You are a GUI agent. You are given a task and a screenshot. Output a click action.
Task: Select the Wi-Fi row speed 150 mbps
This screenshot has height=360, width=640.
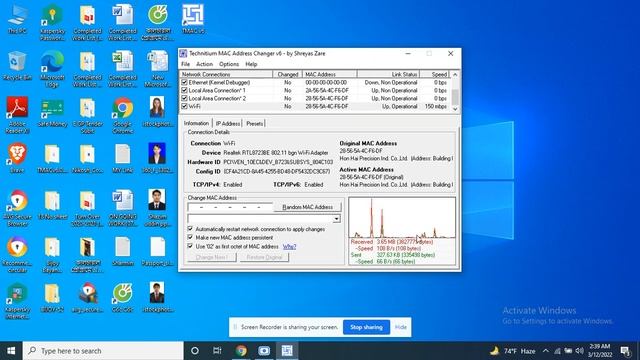(x=436, y=106)
